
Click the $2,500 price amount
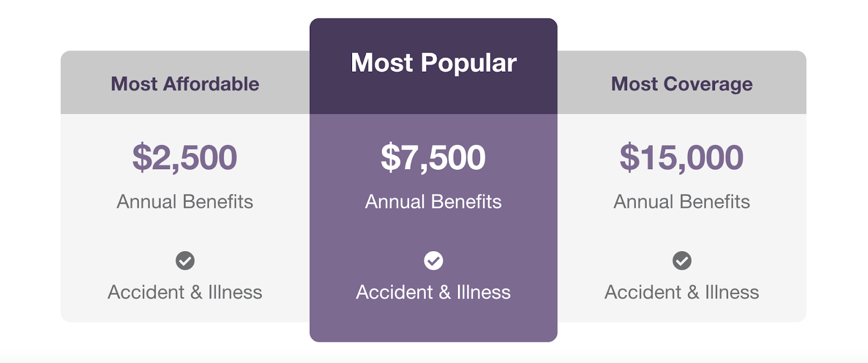pyautogui.click(x=185, y=157)
